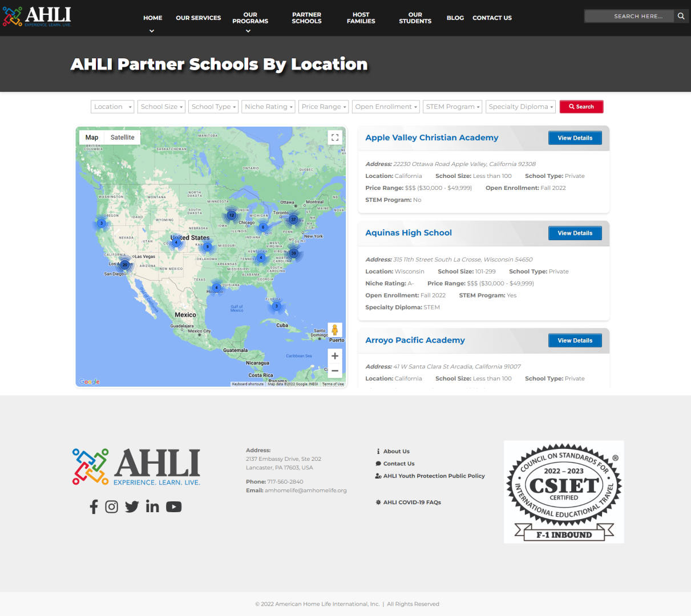Click the red Search button

(581, 107)
